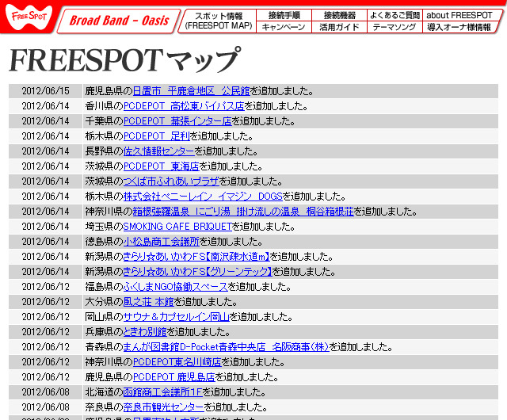The image size is (507, 420).
Task: Open the 箱根強羅温泉 桐谷箱根荘 link
Action: pyautogui.click(x=243, y=212)
